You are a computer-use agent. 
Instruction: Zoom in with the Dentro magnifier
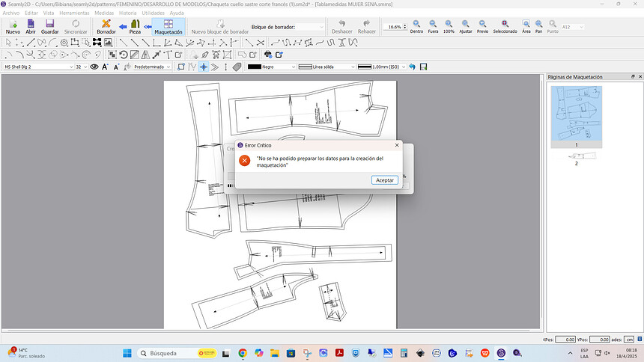(x=416, y=27)
